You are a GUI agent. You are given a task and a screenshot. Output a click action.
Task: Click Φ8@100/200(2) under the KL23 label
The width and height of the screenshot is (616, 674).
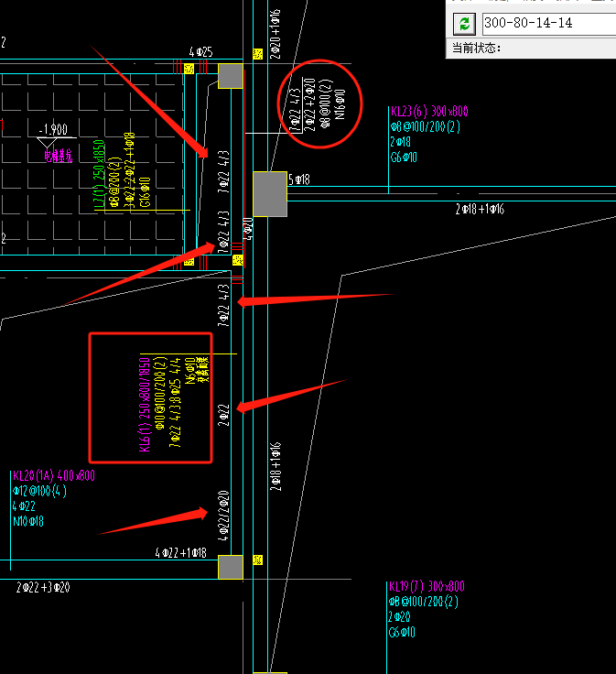click(x=426, y=126)
